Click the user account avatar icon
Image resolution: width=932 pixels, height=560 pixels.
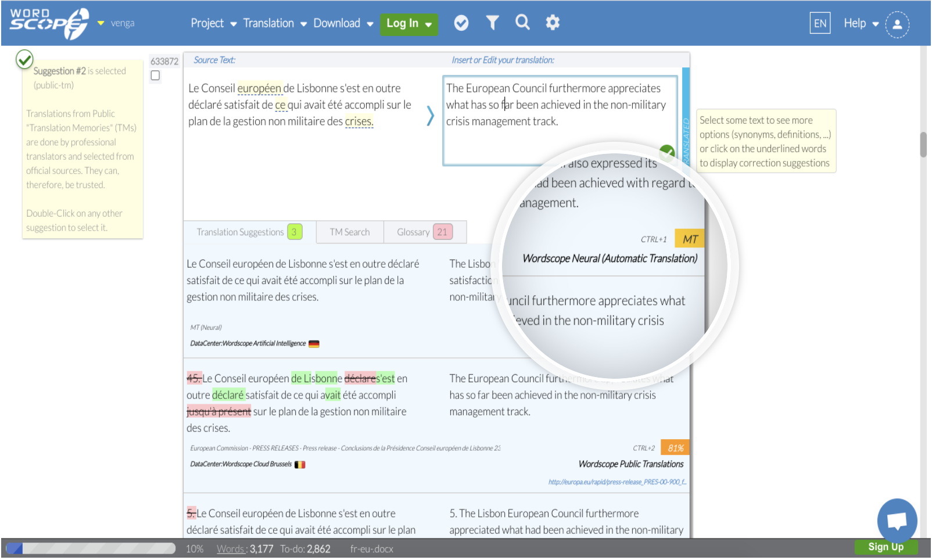click(897, 25)
